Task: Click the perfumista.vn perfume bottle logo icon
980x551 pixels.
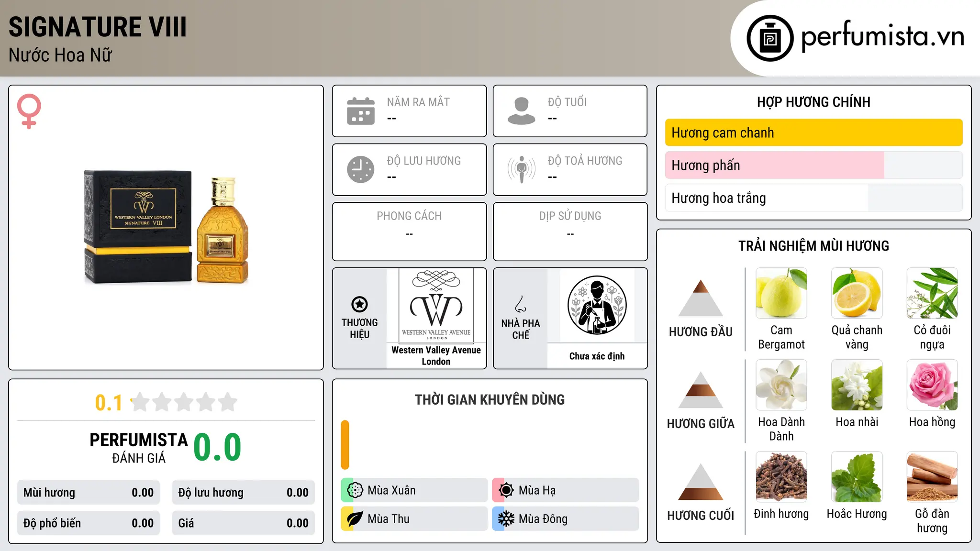Action: (770, 38)
